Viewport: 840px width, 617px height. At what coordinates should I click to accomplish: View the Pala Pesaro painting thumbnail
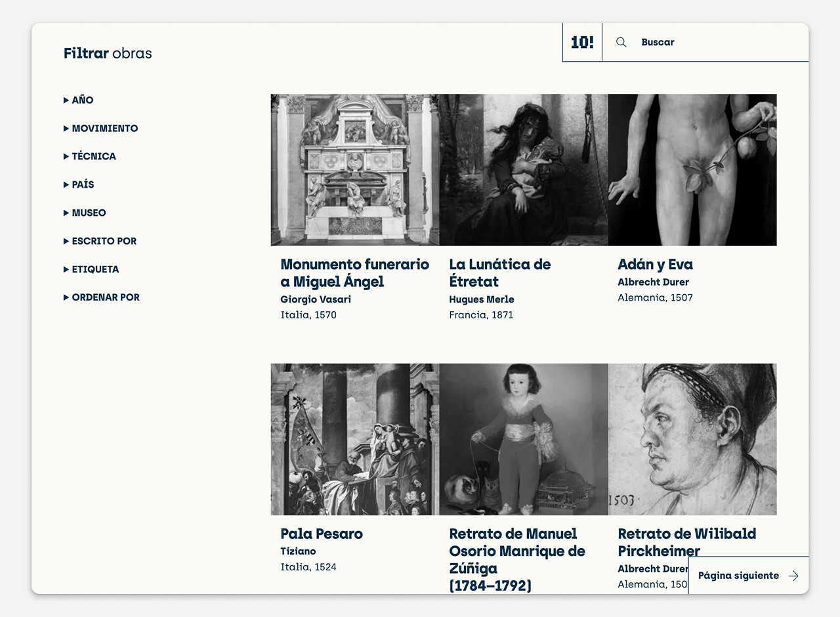click(x=355, y=439)
